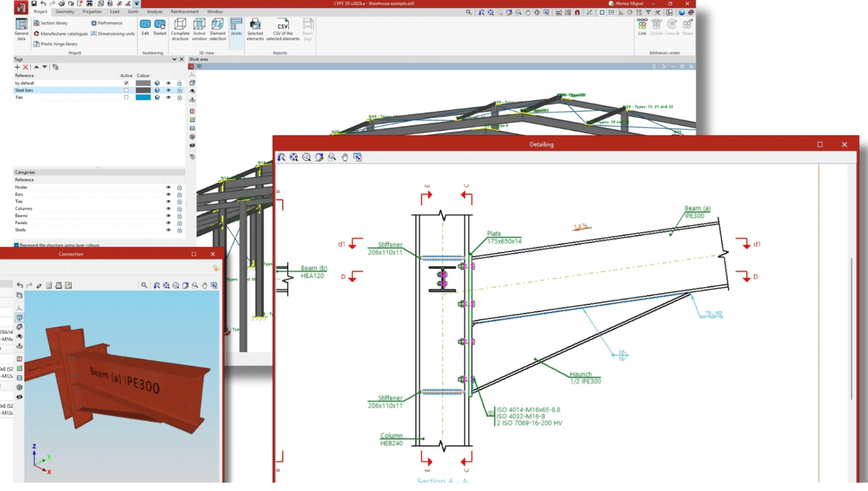Screen dimensions: 868x491
Task: Select hand pan tool in Detailing window
Action: (344, 157)
